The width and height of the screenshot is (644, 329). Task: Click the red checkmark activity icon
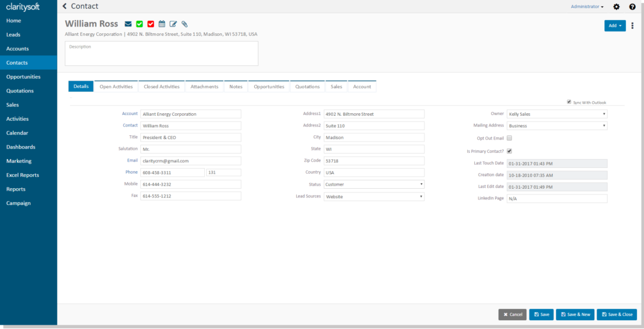151,24
